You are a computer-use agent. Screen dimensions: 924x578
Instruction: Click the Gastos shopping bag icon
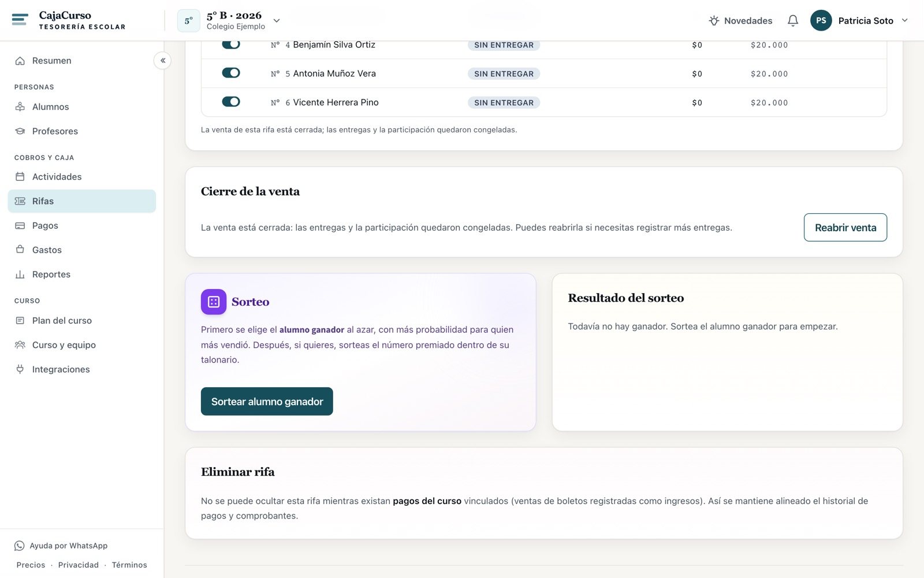[20, 250]
